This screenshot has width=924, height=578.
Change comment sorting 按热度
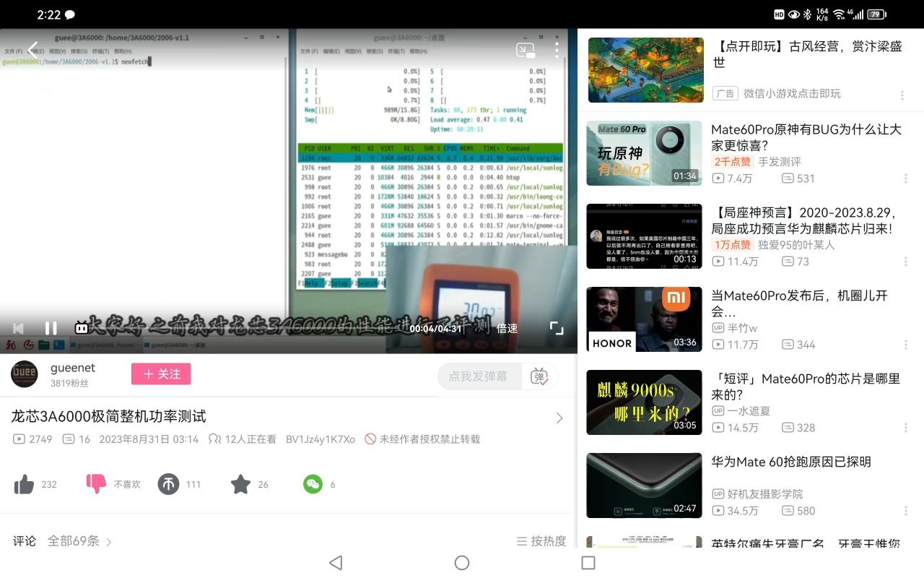[x=541, y=541]
